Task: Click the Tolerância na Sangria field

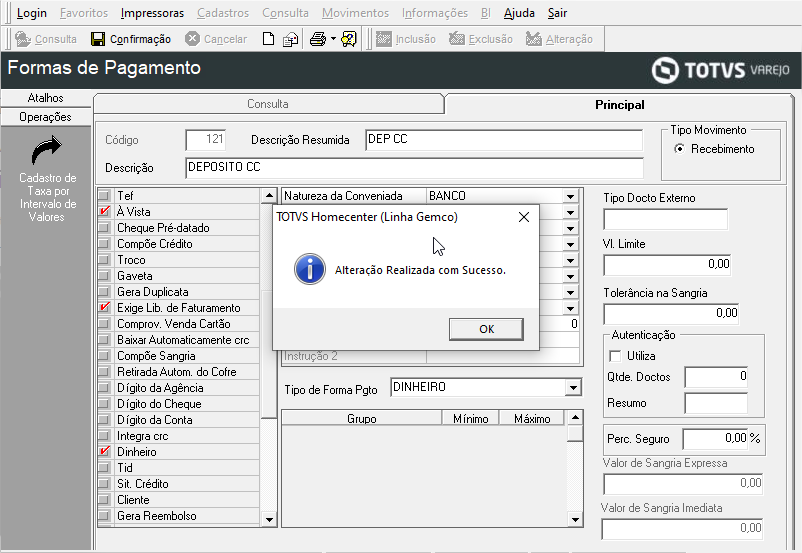Action: click(x=671, y=313)
